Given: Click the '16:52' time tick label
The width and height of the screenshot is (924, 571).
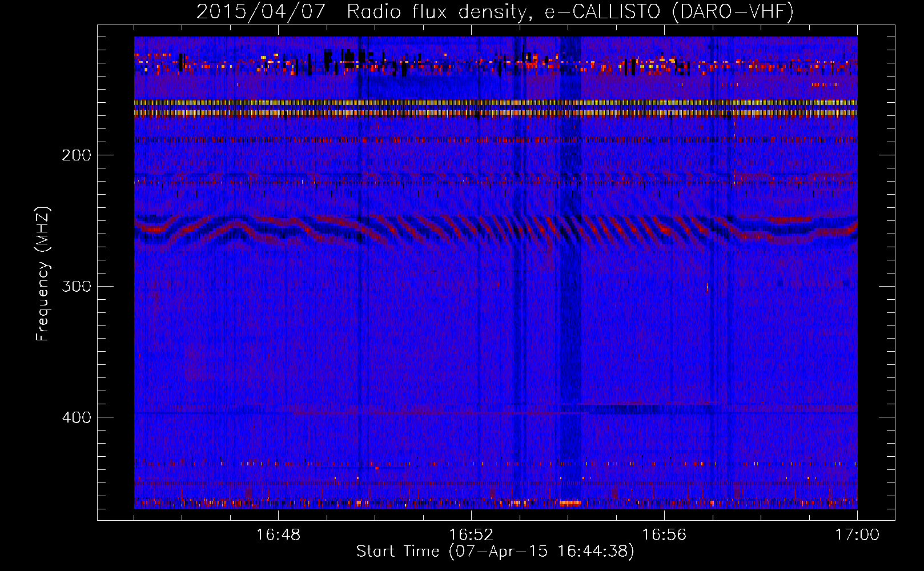Looking at the screenshot, I should click(x=471, y=535).
